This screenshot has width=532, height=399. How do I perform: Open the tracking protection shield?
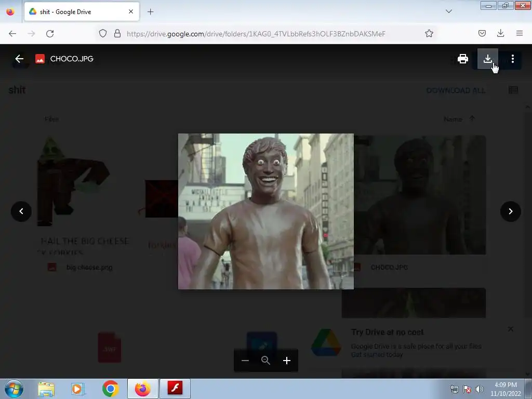point(103,33)
